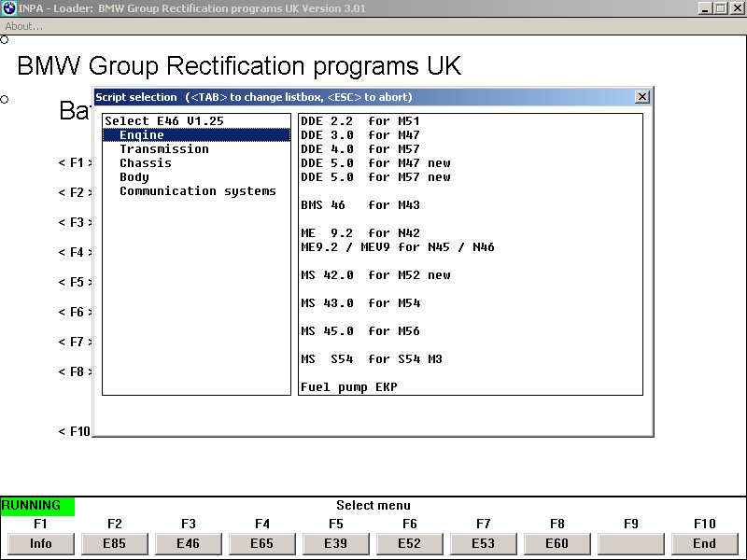747x560 pixels.
Task: Select Body in the E46 list
Action: pos(196,177)
